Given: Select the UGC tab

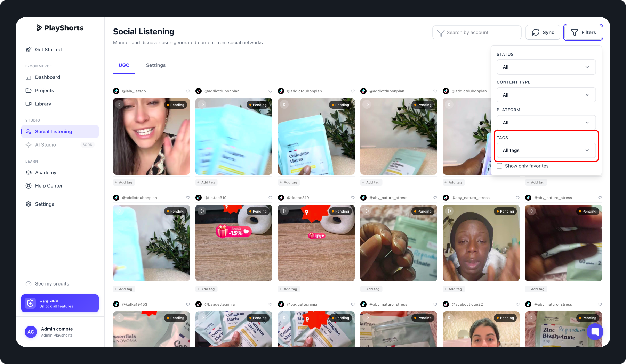Looking at the screenshot, I should 124,65.
